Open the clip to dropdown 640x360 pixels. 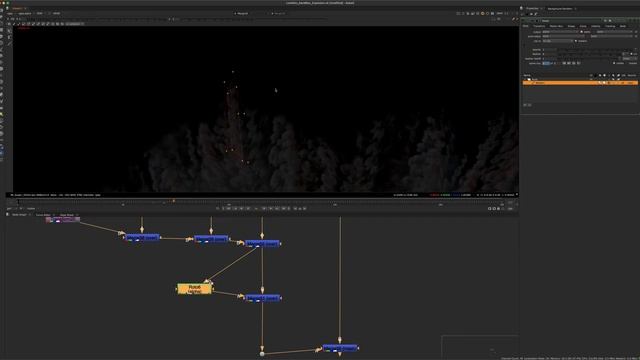558,41
